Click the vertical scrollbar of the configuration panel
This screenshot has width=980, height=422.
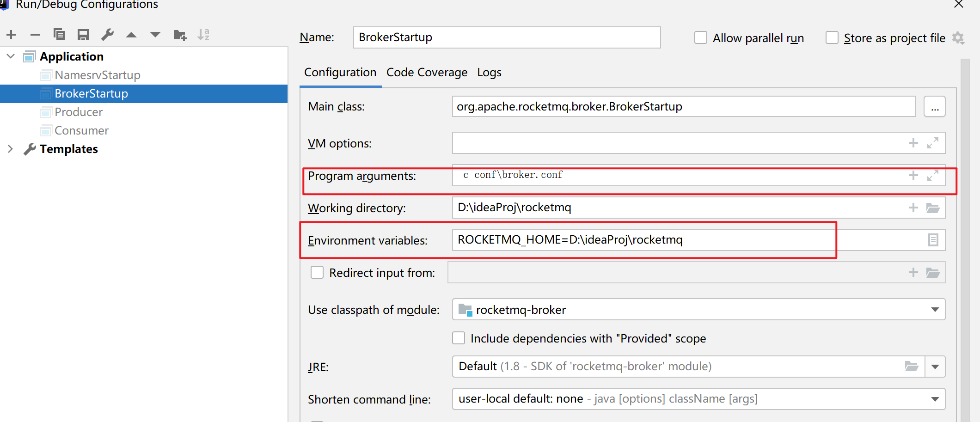coord(965,239)
